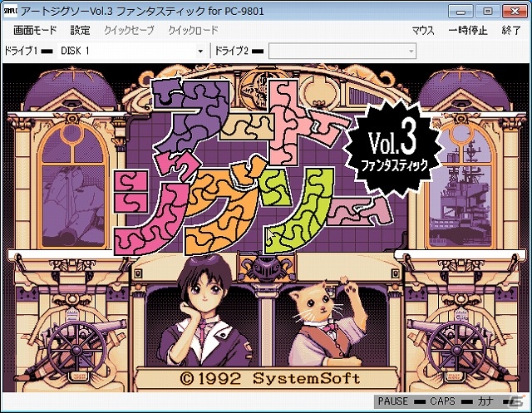Click the クイックセーブ menu item
The image size is (532, 413).
129,31
